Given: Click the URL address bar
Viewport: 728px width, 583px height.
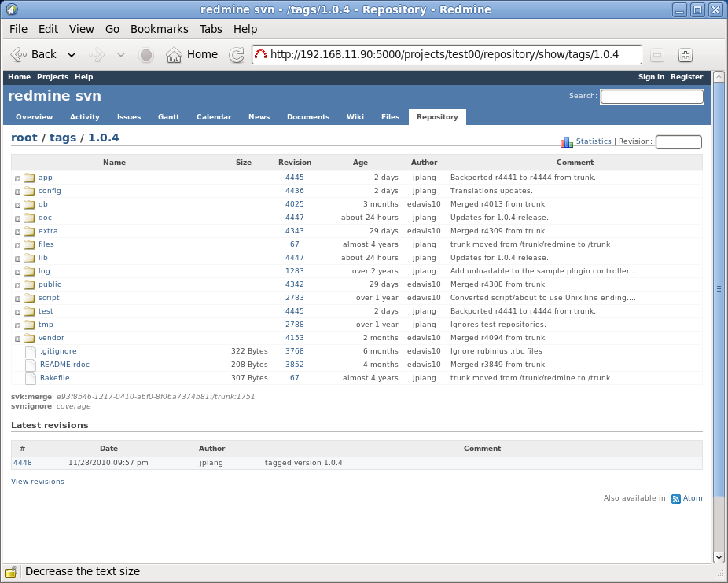Looking at the screenshot, I should 447,54.
